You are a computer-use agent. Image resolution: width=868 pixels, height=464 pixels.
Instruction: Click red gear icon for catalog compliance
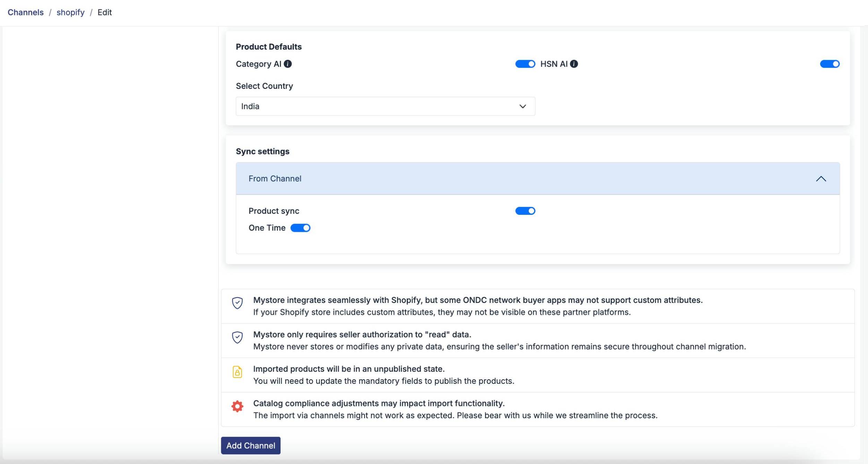tap(237, 406)
